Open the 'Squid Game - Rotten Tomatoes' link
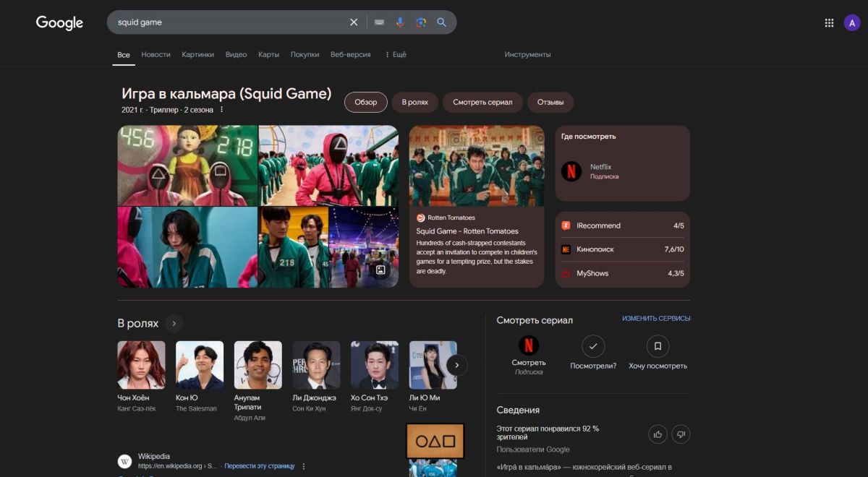 click(467, 231)
